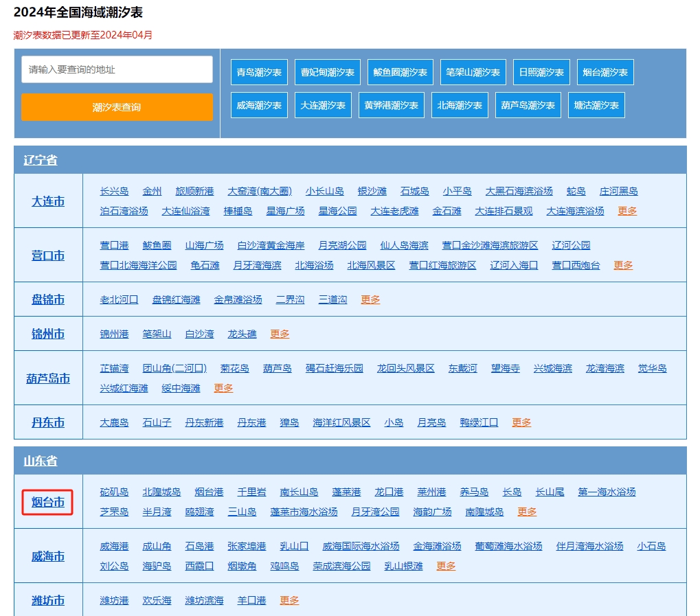Open the 刘公岛 link
Screen dimensions: 700x616
[114, 566]
